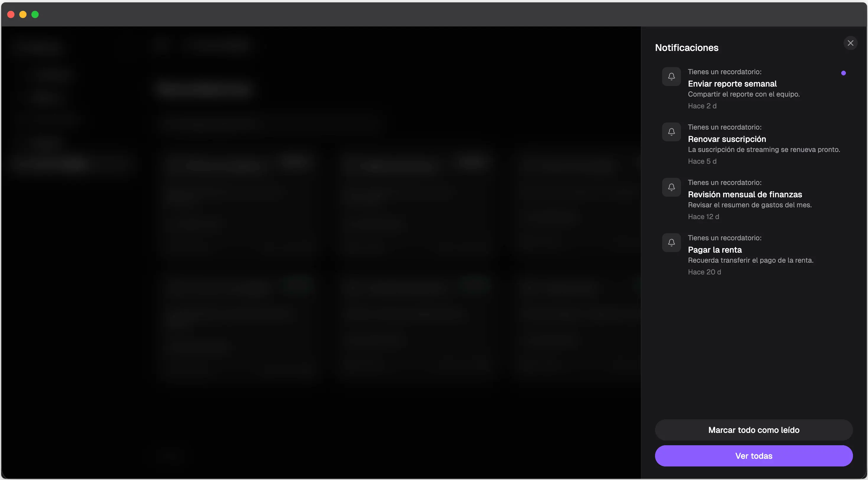Viewport: 868px width, 480px height.
Task: Select text Compartir el reporte con el equipo
Action: [743, 94]
